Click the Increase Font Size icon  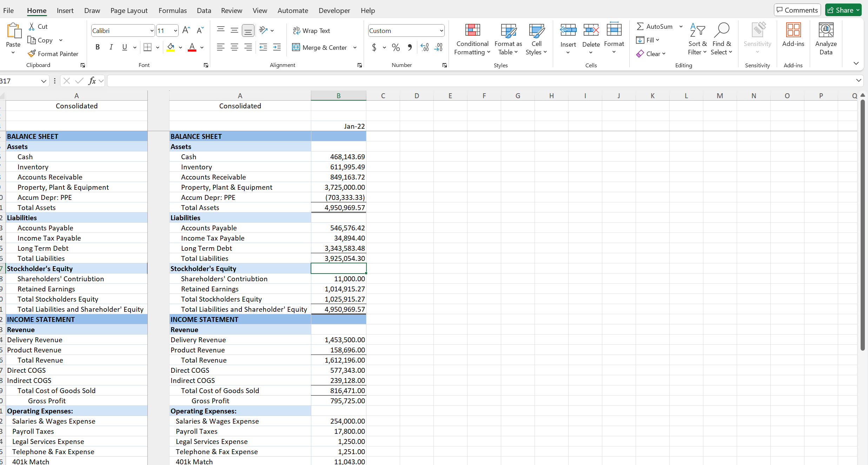click(x=186, y=31)
